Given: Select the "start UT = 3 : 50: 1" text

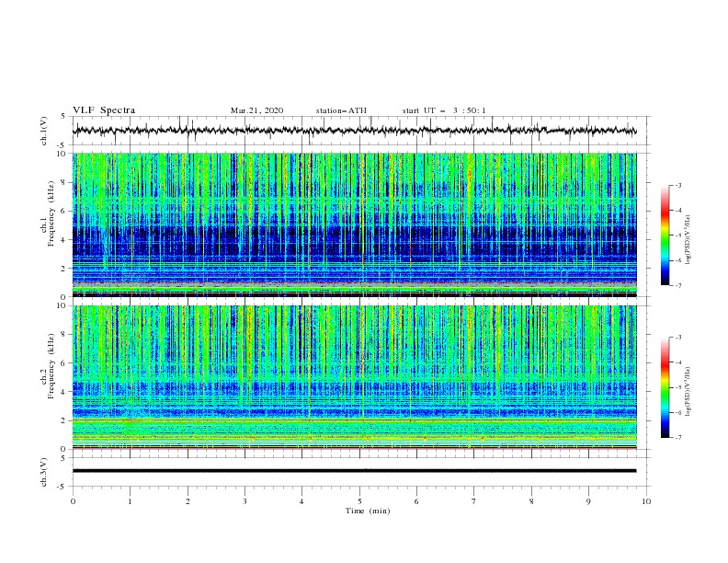Looking at the screenshot, I should [444, 110].
